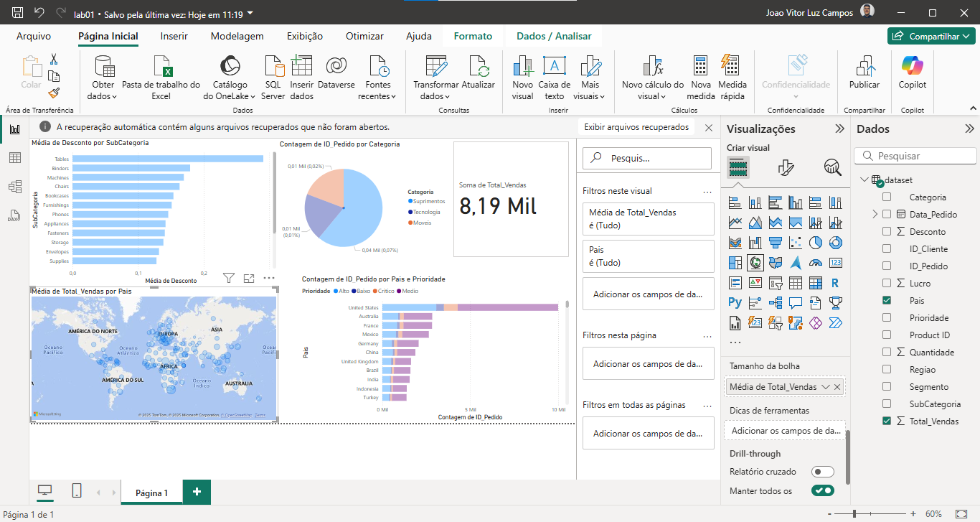Select the Matrix visual icon
Screen dimensions: 980x522
815,283
